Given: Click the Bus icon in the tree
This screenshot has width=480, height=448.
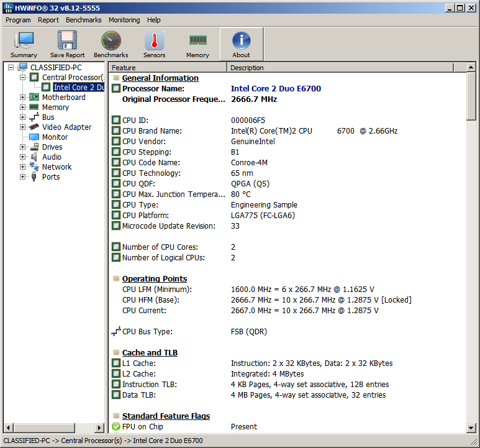Looking at the screenshot, I should tap(34, 117).
